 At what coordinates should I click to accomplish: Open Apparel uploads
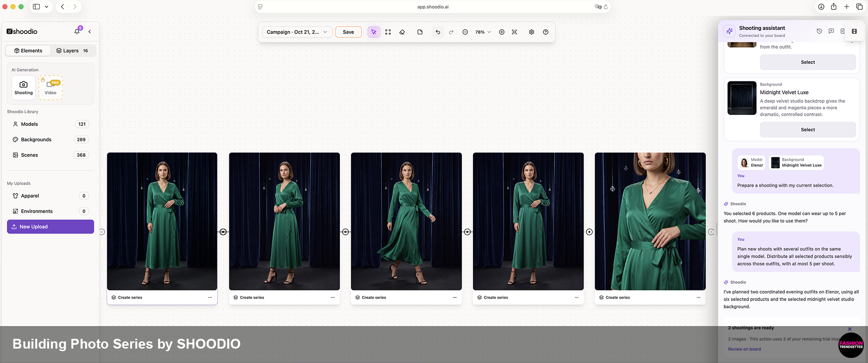(x=50, y=196)
